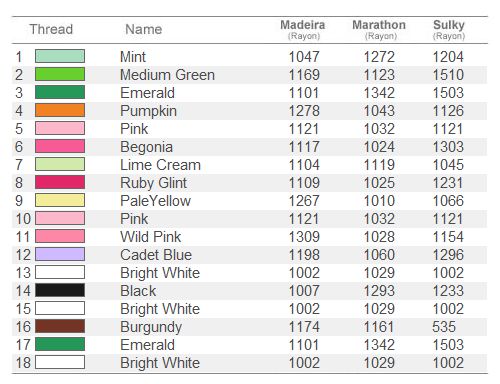Image resolution: width=500 pixels, height=384 pixels.
Task: Click Sulky value 535 for Burgundy
Action: tap(444, 327)
